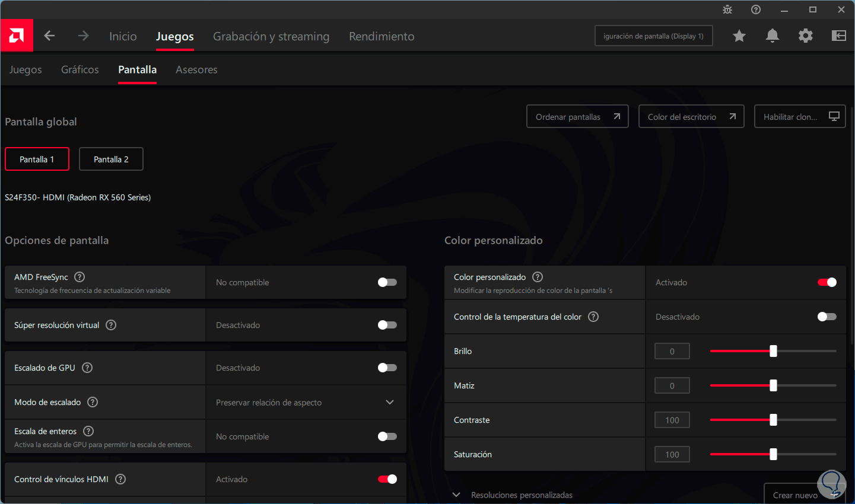Show help for Modo de escalado

click(93, 402)
